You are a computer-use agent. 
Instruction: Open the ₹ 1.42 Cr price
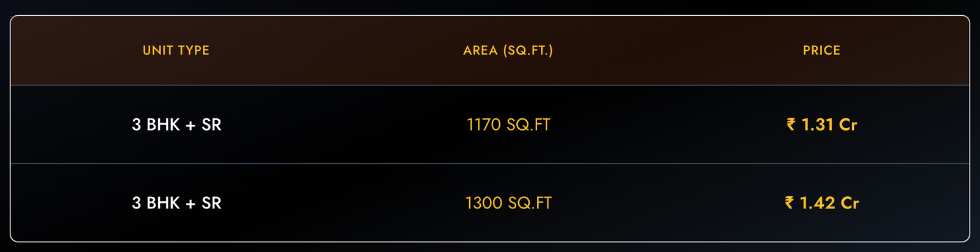[822, 203]
